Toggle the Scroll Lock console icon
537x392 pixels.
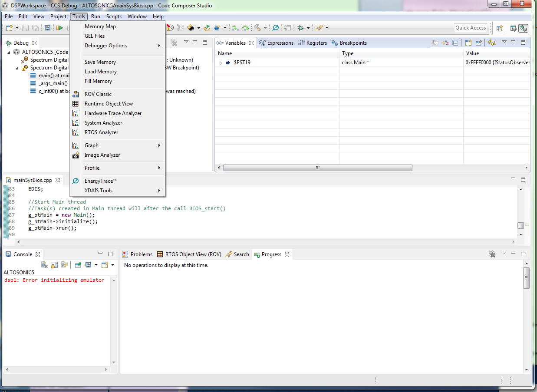click(54, 265)
